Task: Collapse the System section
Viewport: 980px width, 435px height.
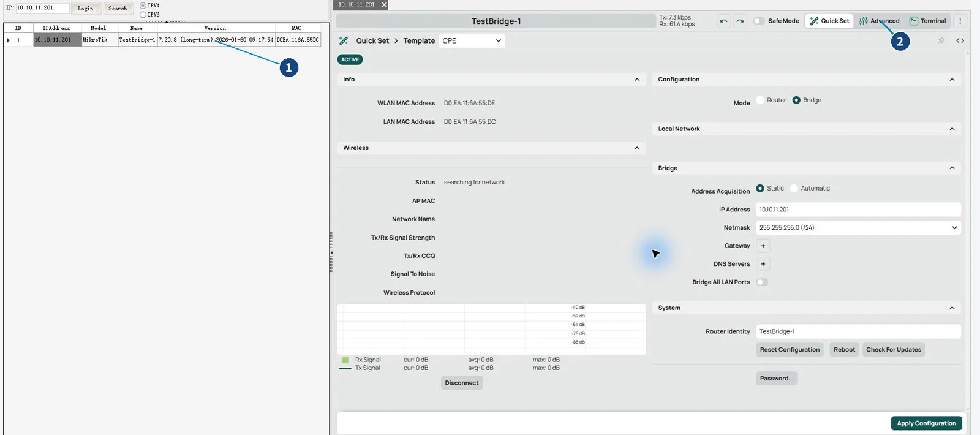Action: [x=952, y=308]
